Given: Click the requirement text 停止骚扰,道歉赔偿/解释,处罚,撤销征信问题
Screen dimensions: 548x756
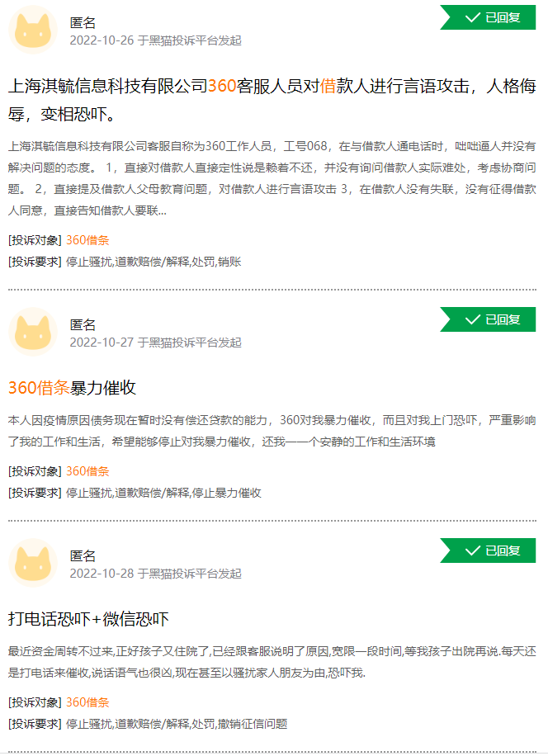Looking at the screenshot, I should [x=177, y=724].
